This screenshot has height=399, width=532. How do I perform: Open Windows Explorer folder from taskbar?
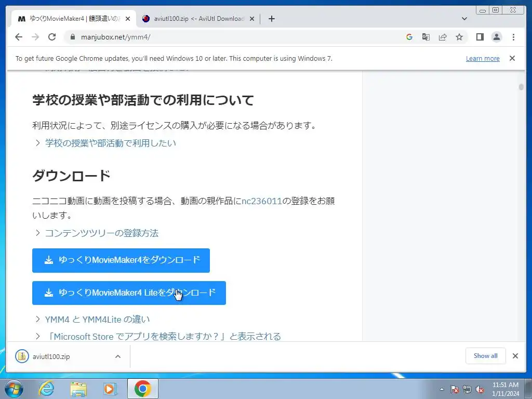tap(78, 389)
